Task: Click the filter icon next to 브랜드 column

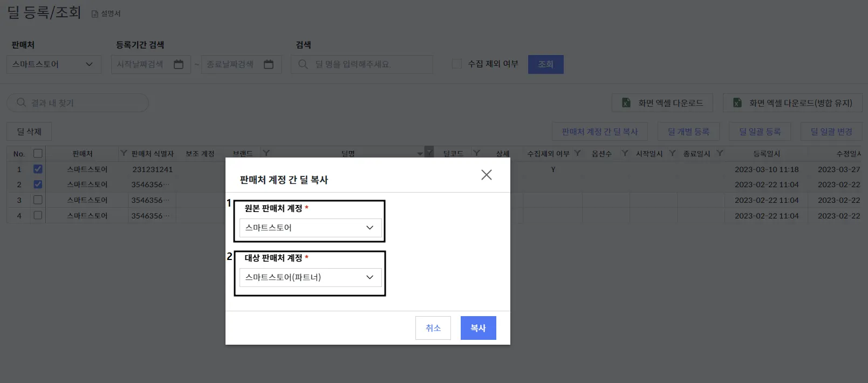Action: pos(266,153)
